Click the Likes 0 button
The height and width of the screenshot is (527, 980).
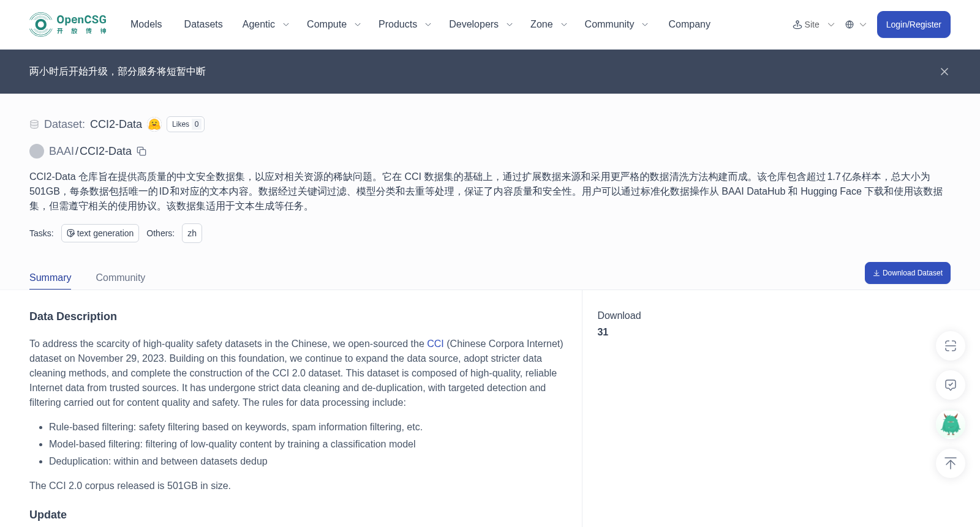[x=186, y=124]
